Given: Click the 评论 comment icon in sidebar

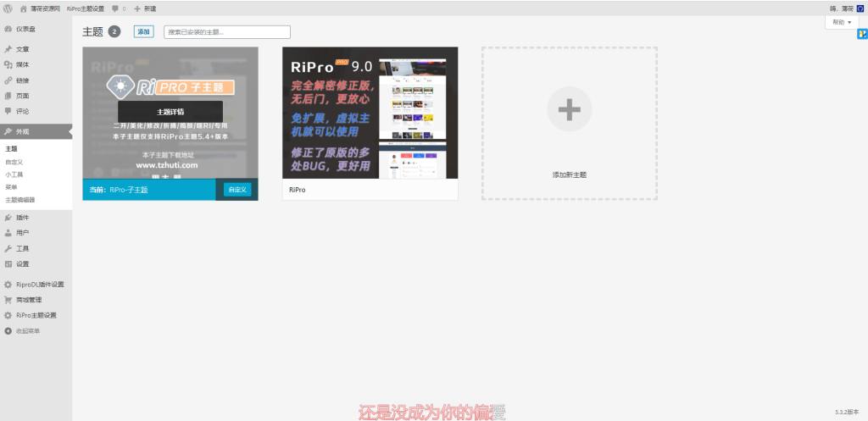Looking at the screenshot, I should [x=8, y=111].
